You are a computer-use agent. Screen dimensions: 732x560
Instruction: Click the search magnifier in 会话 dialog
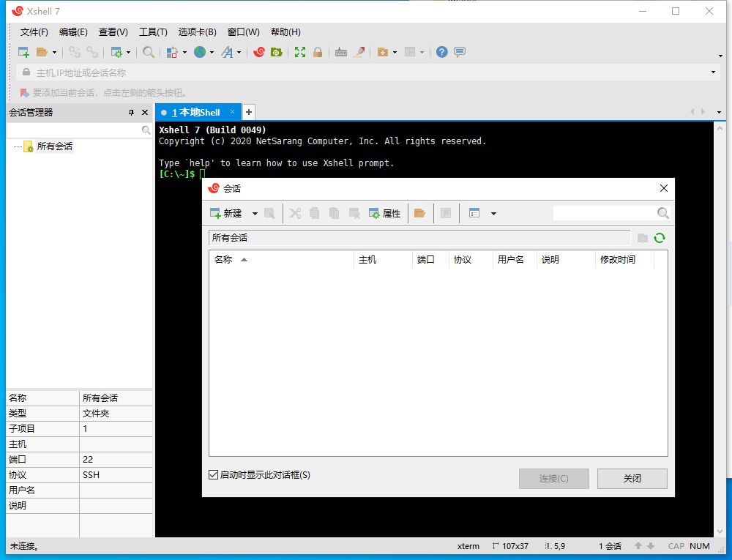[x=663, y=213]
